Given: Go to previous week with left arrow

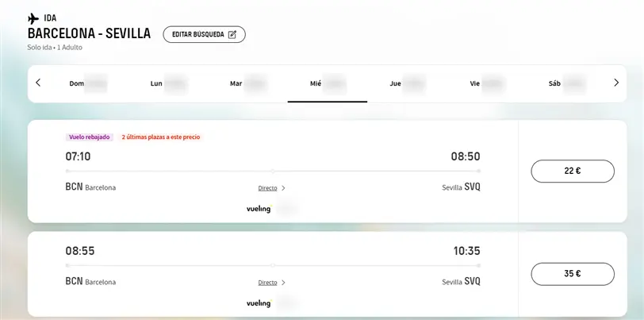Looking at the screenshot, I should point(38,83).
